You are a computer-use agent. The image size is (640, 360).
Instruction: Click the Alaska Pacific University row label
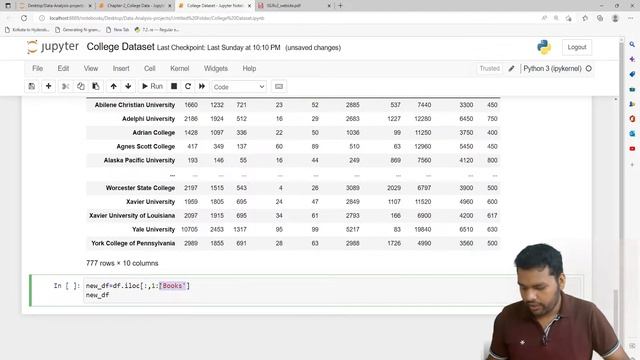(x=139, y=160)
